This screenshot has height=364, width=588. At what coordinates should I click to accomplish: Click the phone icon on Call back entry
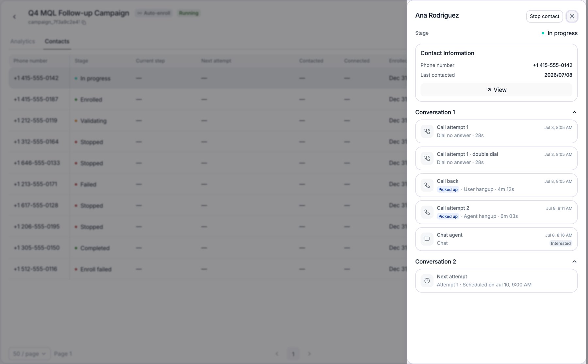(x=427, y=185)
